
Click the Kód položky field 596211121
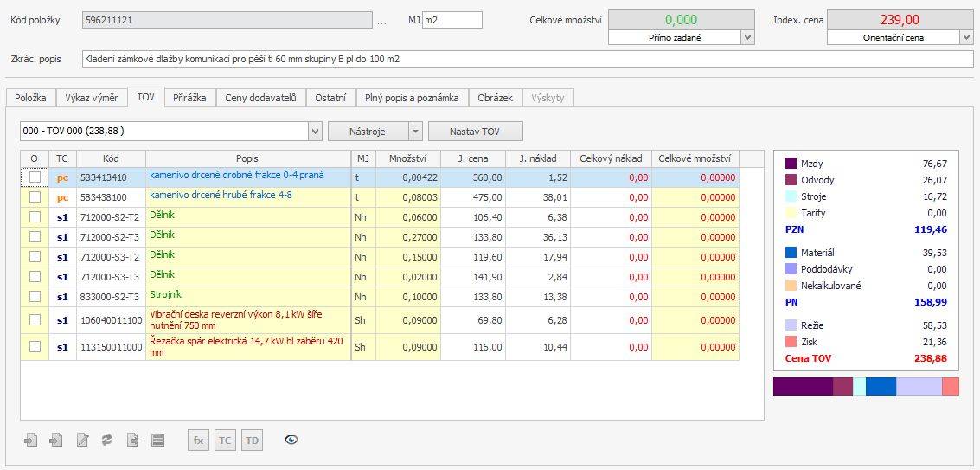click(227, 20)
